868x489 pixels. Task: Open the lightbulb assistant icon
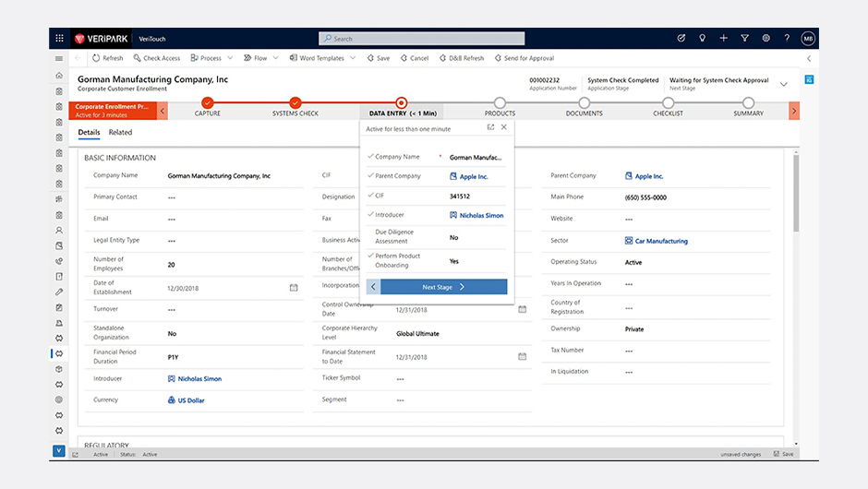(x=702, y=38)
